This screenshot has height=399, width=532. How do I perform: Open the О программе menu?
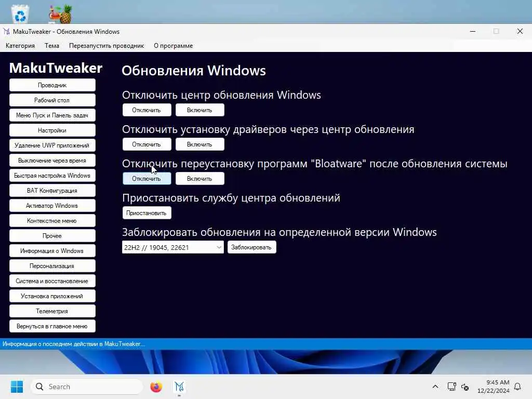point(174,46)
